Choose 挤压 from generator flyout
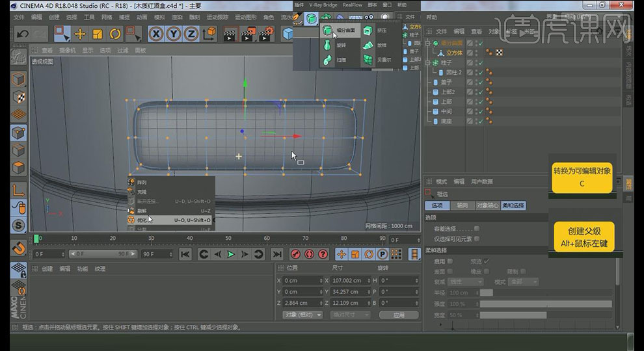The width and height of the screenshot is (644, 351). tap(375, 31)
